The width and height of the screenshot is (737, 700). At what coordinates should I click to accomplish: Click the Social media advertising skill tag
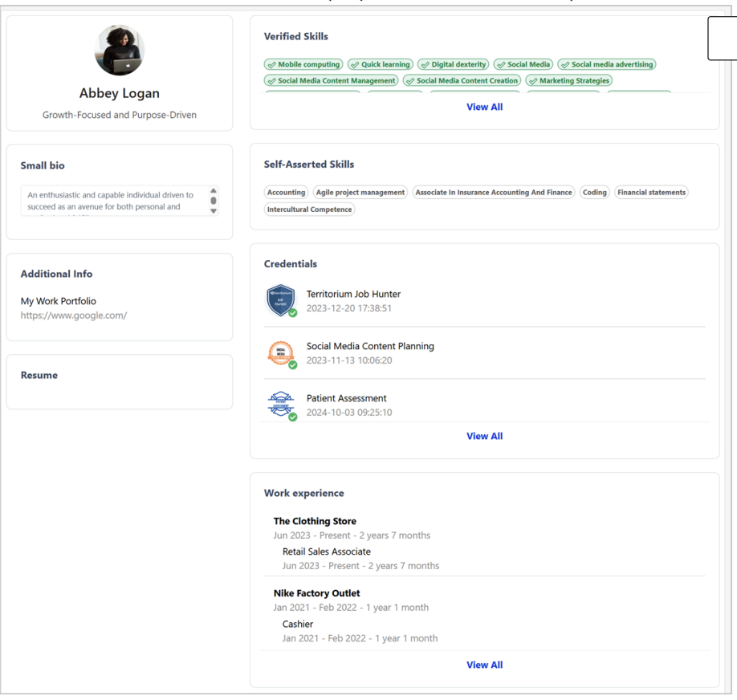point(607,64)
